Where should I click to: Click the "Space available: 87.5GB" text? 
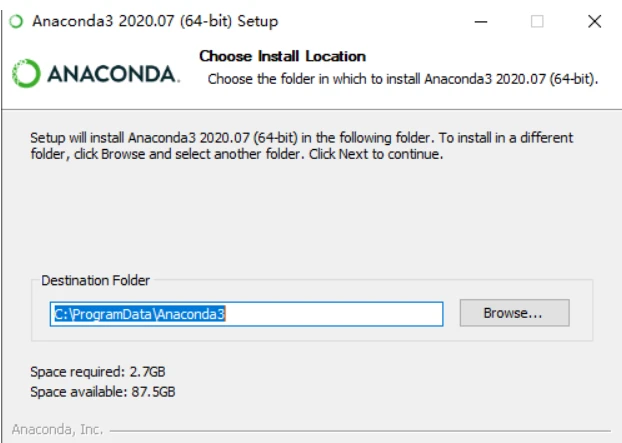pos(103,391)
